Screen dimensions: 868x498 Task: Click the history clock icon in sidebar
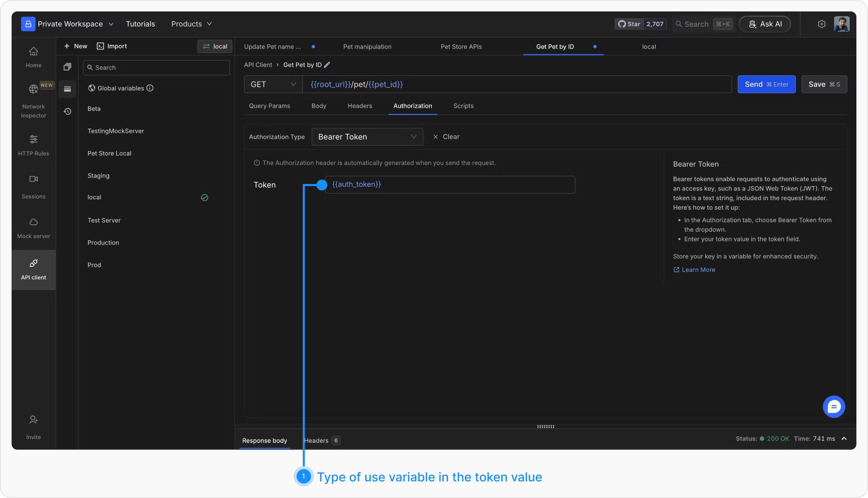[x=67, y=111]
